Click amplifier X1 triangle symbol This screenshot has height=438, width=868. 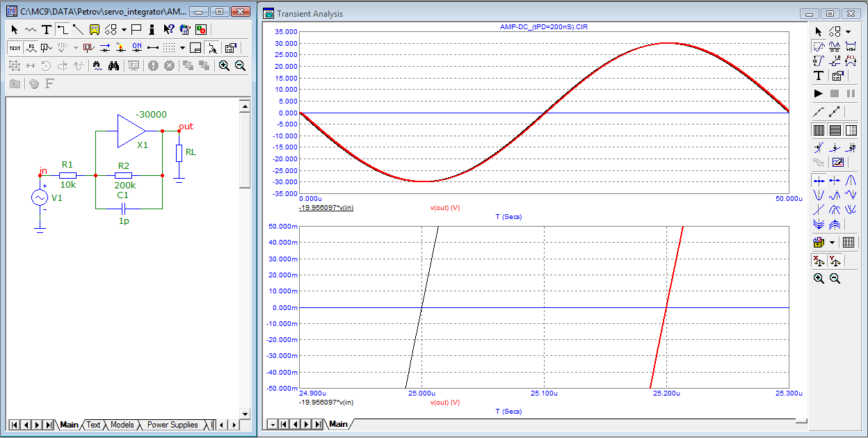[x=131, y=130]
